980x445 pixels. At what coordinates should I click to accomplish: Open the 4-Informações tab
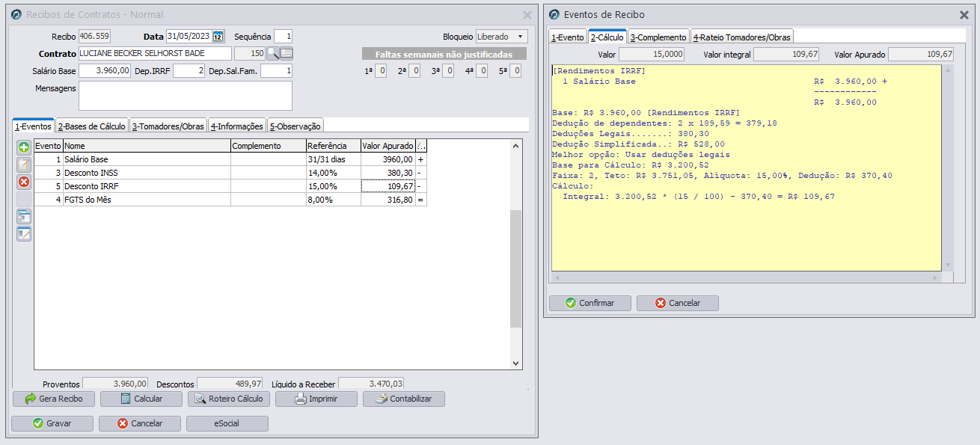[x=236, y=126]
